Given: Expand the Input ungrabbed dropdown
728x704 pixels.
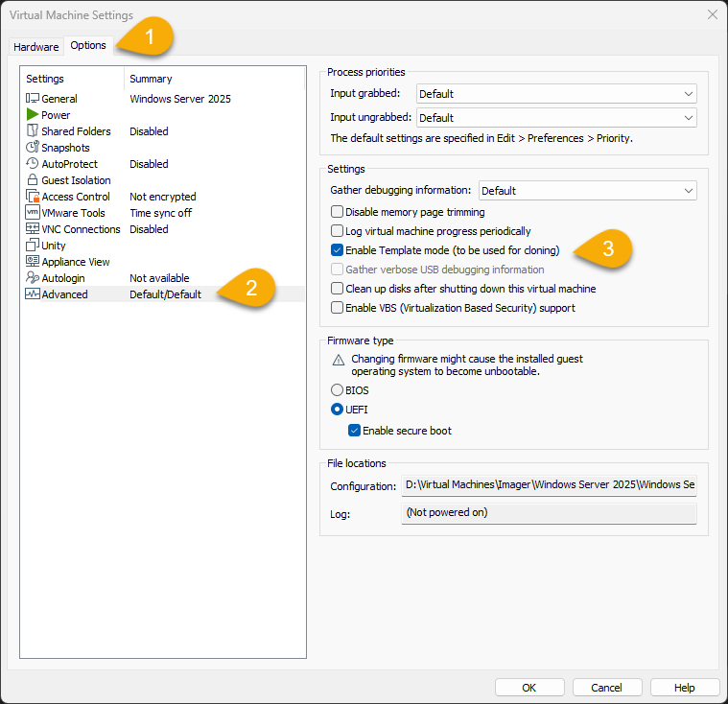Looking at the screenshot, I should (x=556, y=117).
